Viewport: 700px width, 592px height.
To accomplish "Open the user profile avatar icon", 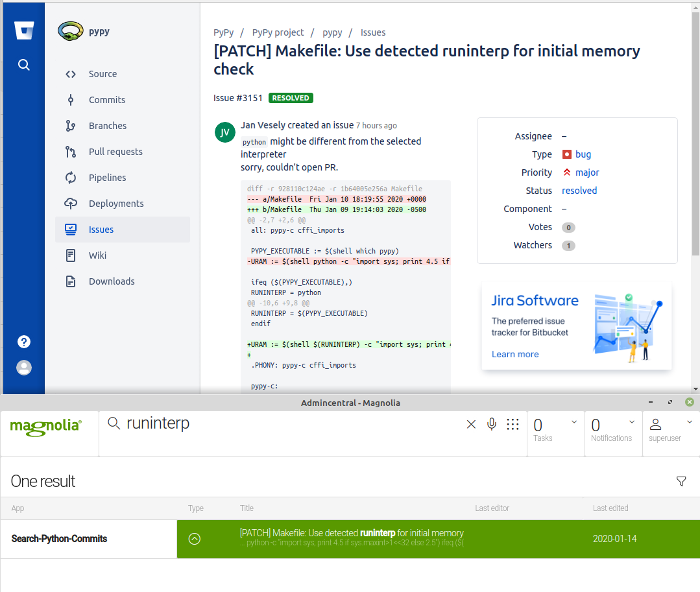I will point(23,368).
